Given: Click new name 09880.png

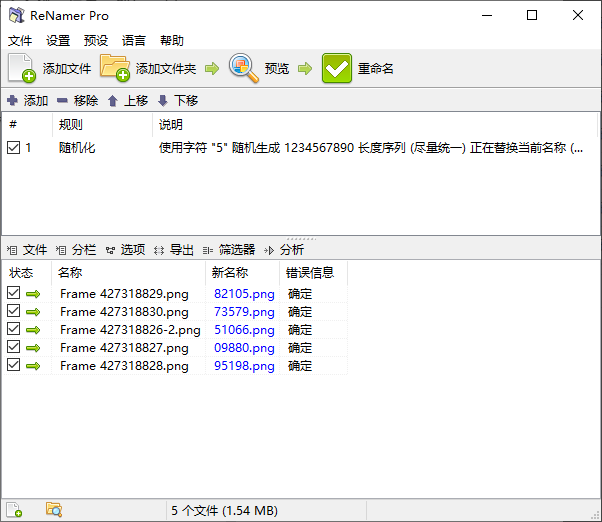Looking at the screenshot, I should [x=244, y=348].
